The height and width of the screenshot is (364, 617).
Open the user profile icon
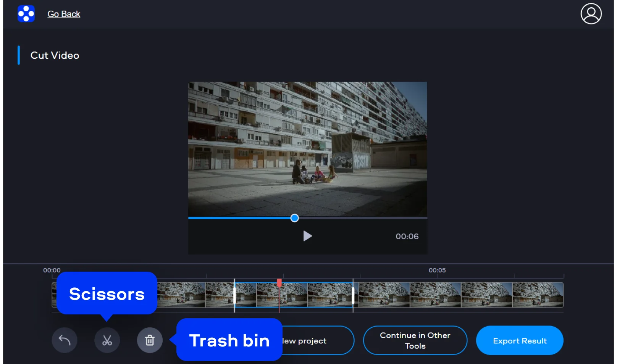pyautogui.click(x=591, y=14)
